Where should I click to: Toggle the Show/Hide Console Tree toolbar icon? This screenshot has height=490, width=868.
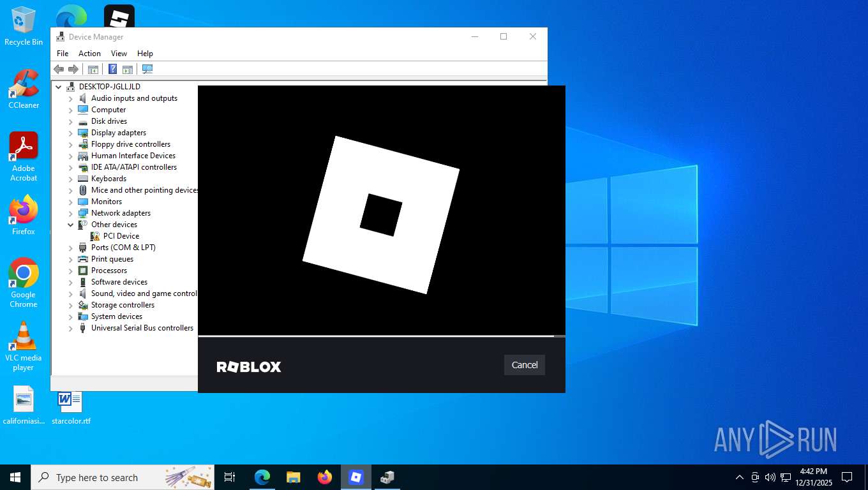click(93, 69)
